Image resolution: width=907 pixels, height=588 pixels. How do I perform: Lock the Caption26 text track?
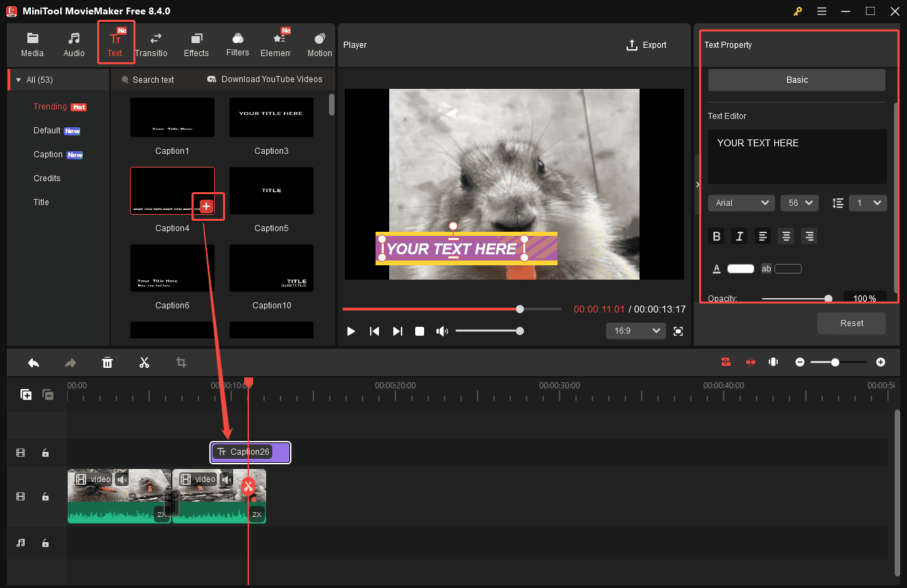[45, 453]
